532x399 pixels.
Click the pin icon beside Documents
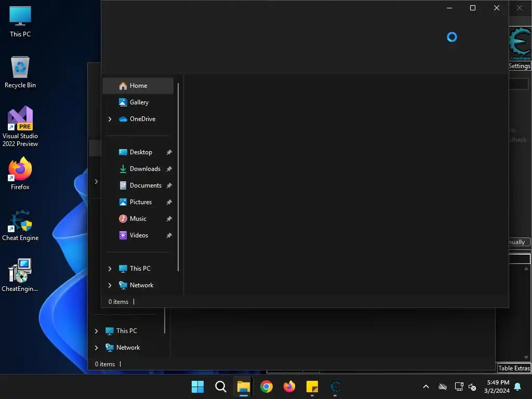(x=169, y=185)
